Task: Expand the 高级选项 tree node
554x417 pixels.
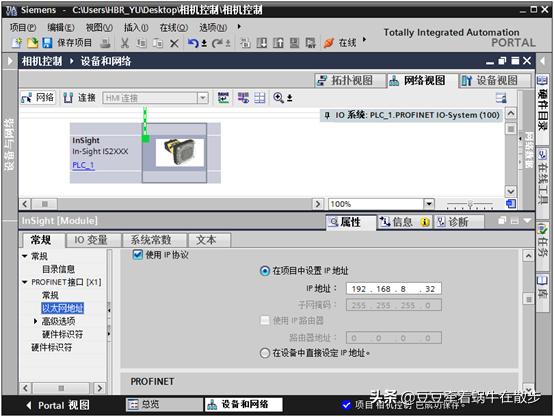Action: point(35,321)
